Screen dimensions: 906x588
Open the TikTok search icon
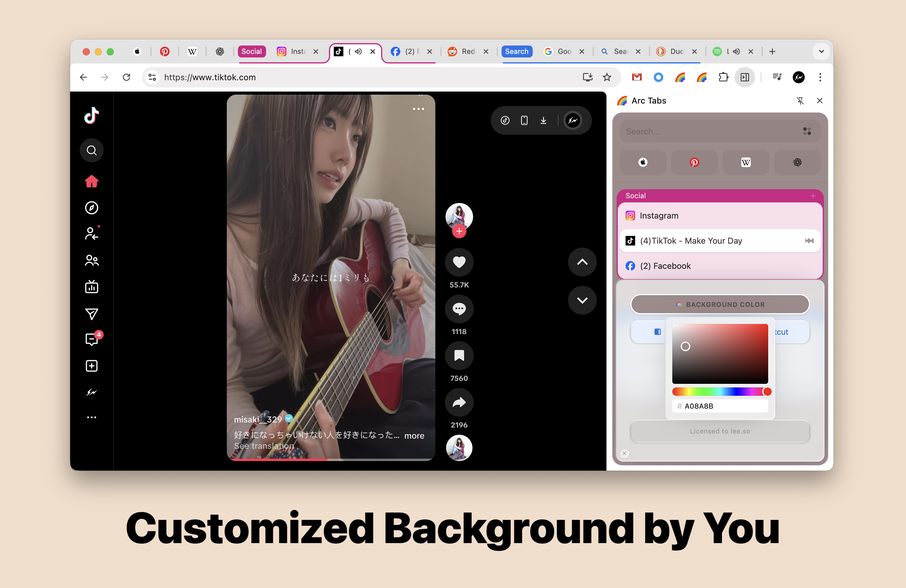click(91, 151)
